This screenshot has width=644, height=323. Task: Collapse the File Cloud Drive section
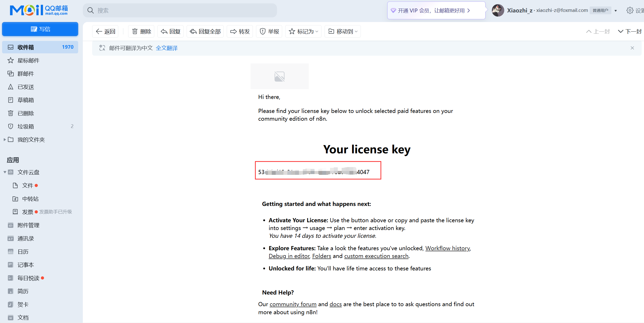pos(5,172)
